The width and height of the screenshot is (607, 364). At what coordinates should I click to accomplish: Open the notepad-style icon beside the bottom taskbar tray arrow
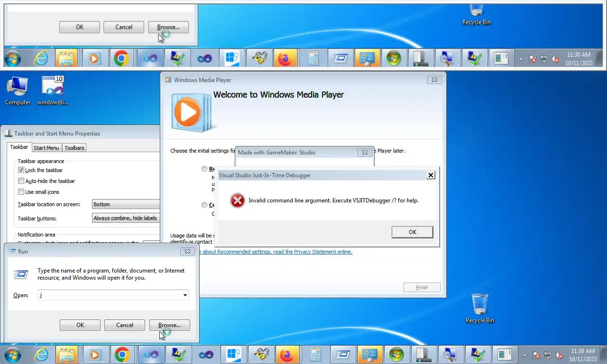pyautogui.click(x=504, y=355)
